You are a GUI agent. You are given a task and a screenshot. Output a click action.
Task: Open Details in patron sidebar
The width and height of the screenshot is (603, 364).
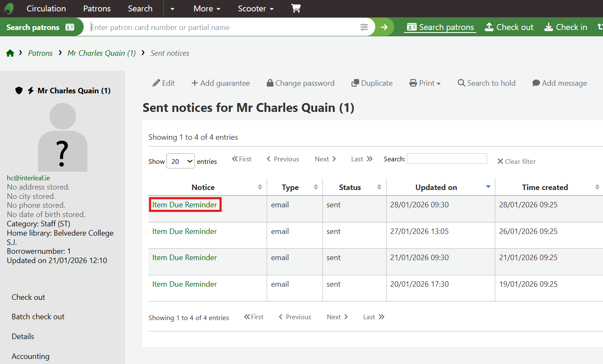[x=23, y=337]
